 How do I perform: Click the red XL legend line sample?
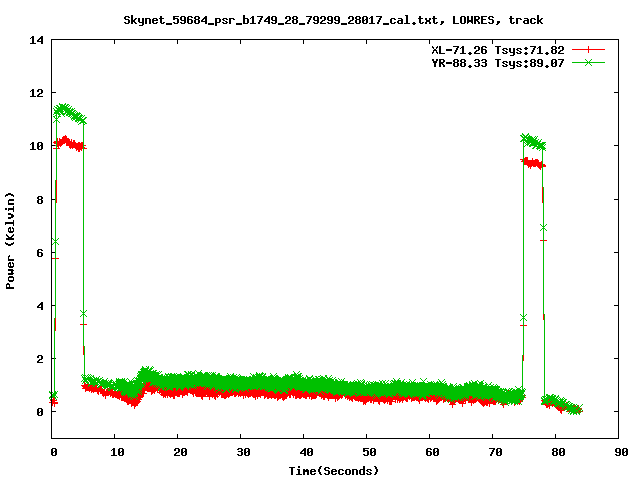588,50
